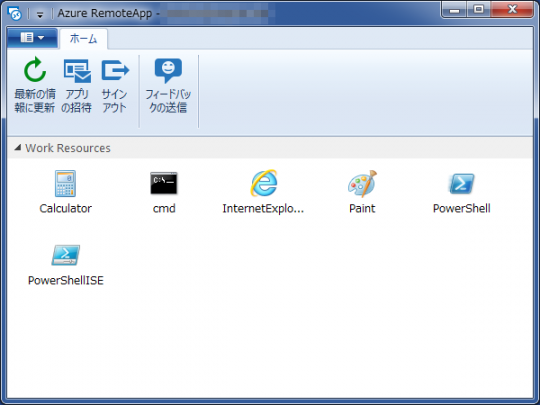
Task: Click the PowerShellISE text label
Action: tap(66, 280)
